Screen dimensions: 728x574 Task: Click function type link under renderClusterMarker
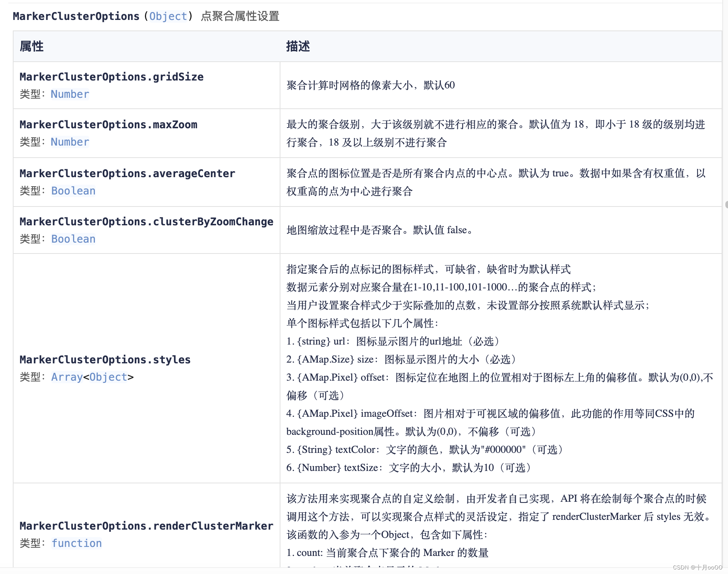pyautogui.click(x=76, y=543)
